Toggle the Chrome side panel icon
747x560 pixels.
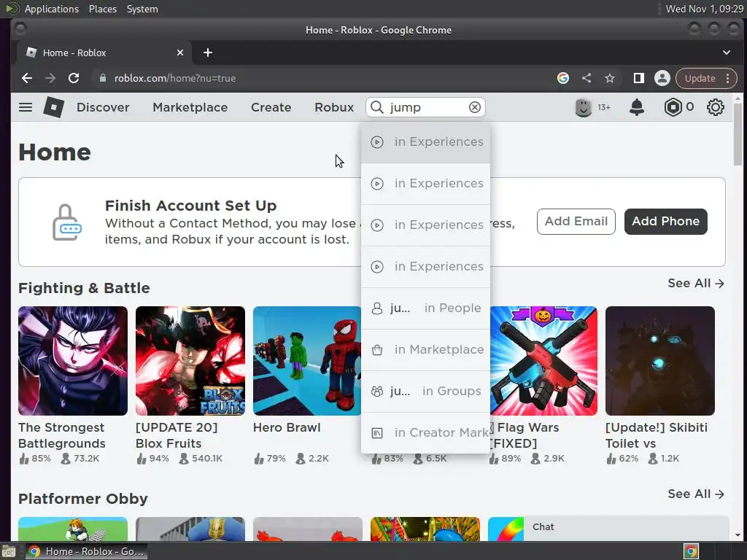click(638, 78)
